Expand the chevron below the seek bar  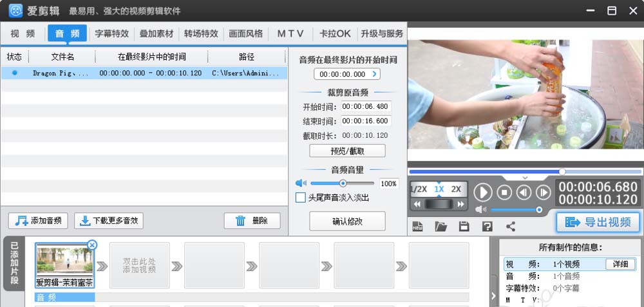(x=525, y=178)
